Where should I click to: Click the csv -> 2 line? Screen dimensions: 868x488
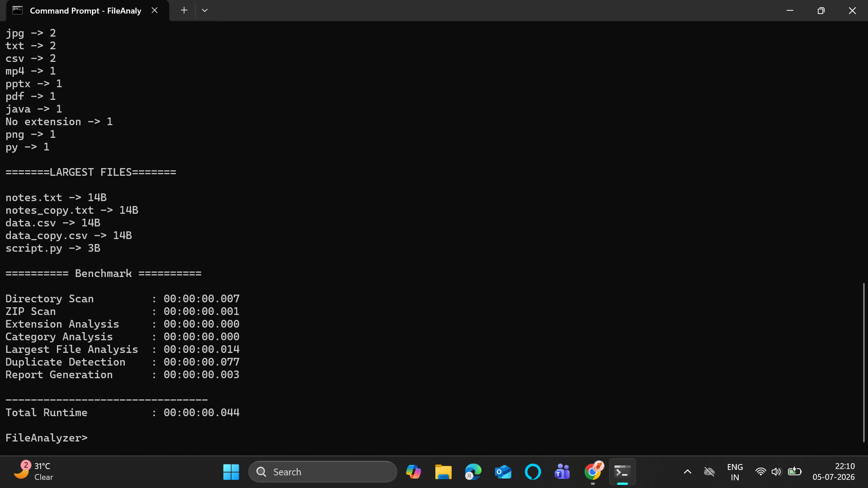pyautogui.click(x=31, y=58)
